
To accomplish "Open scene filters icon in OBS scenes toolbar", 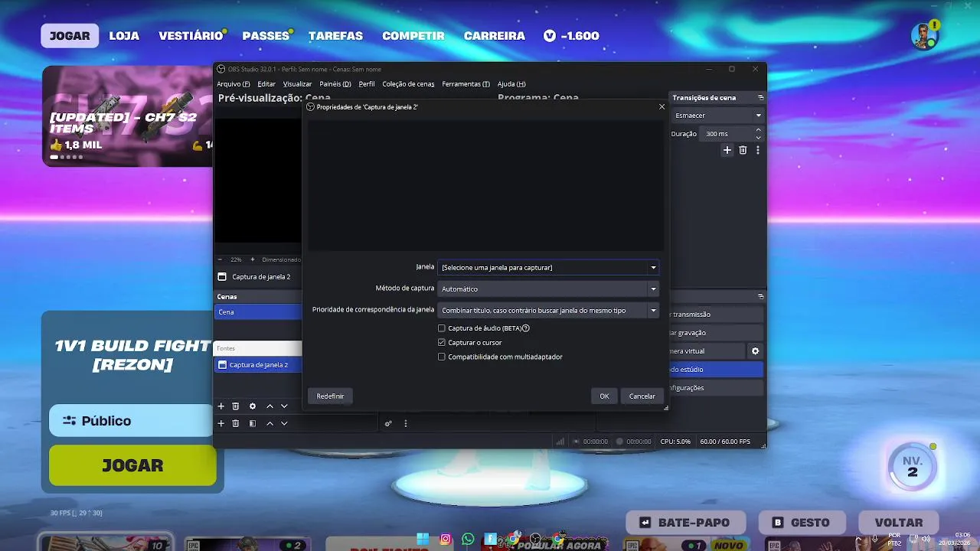I will 253,423.
